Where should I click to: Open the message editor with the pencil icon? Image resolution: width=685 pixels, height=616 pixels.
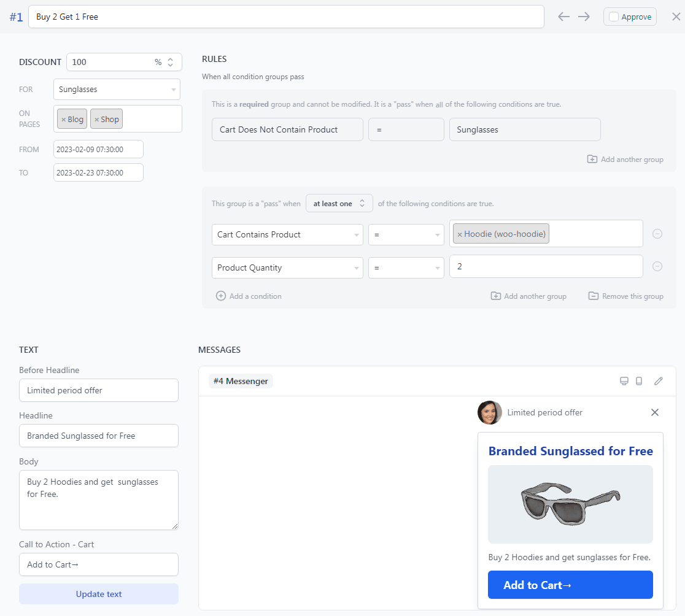pos(659,381)
